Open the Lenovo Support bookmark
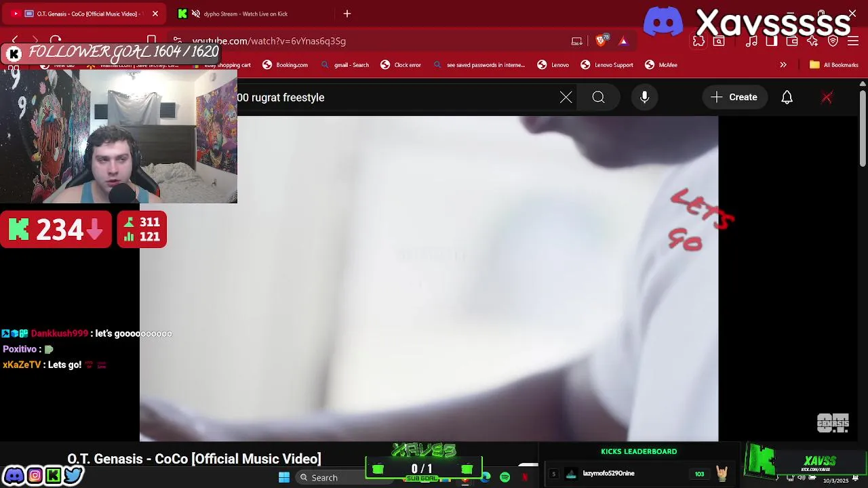Screen dimensions: 868x488 (607, 65)
